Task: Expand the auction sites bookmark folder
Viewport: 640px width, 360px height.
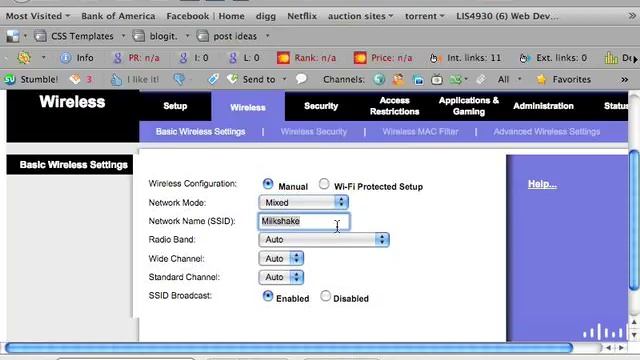Action: point(360,16)
